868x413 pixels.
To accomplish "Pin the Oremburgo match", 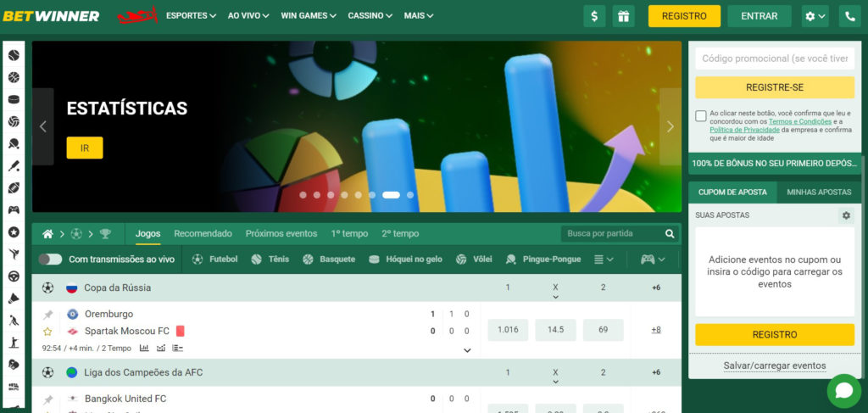I will [x=48, y=315].
